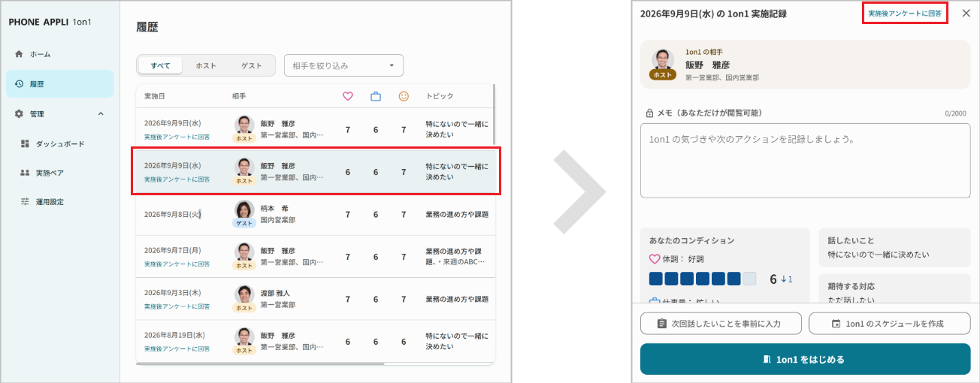
Task: Click the name 柄本 希
Action: 274,208
